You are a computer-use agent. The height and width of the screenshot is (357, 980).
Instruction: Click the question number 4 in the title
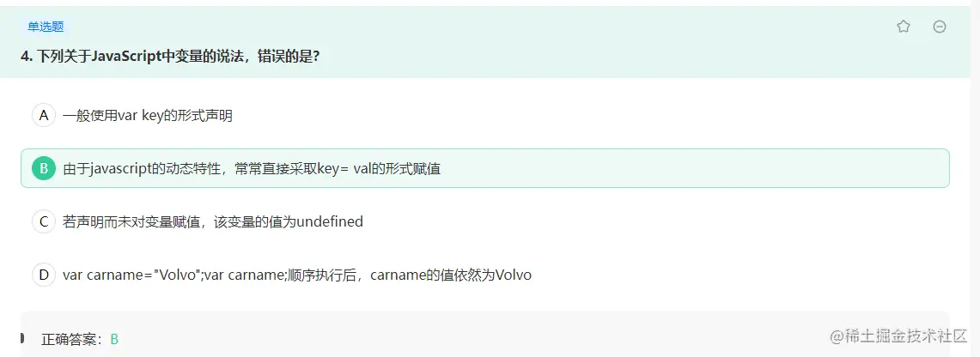pyautogui.click(x=26, y=56)
